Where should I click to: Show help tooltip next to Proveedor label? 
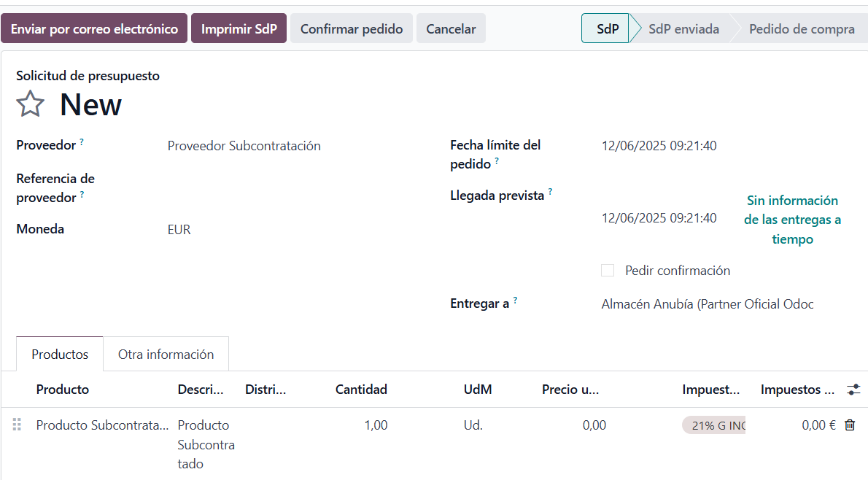pos(82,142)
